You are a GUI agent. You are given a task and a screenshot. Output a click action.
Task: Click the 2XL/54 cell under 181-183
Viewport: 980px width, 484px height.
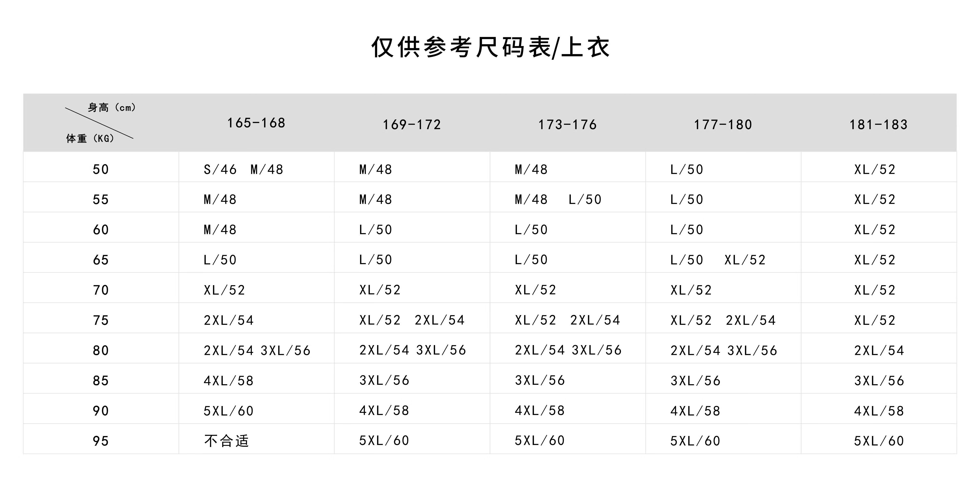click(879, 350)
